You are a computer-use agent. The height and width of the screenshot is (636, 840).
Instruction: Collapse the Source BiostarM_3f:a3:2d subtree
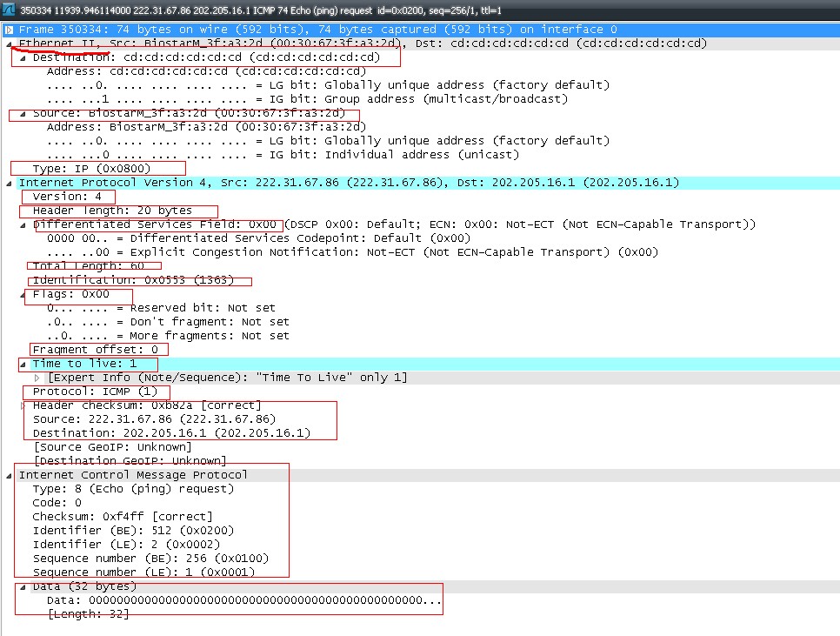tap(21, 112)
